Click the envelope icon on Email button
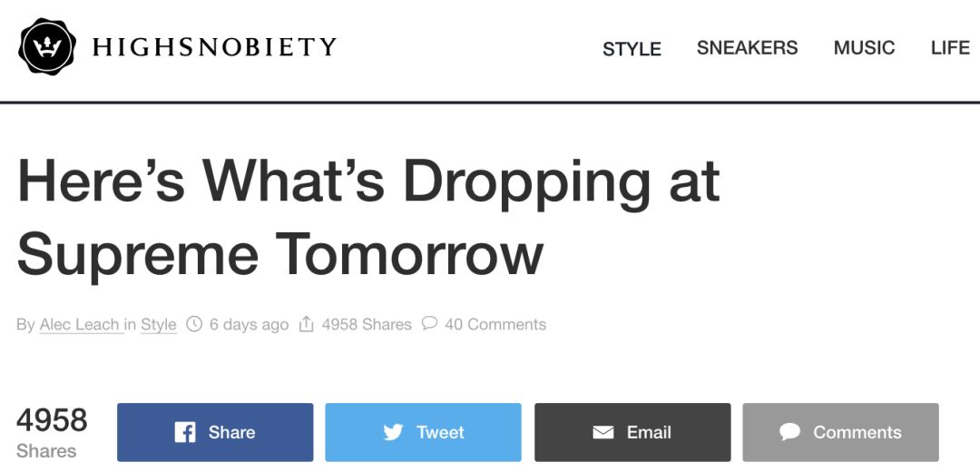The height and width of the screenshot is (472, 980). 603,432
